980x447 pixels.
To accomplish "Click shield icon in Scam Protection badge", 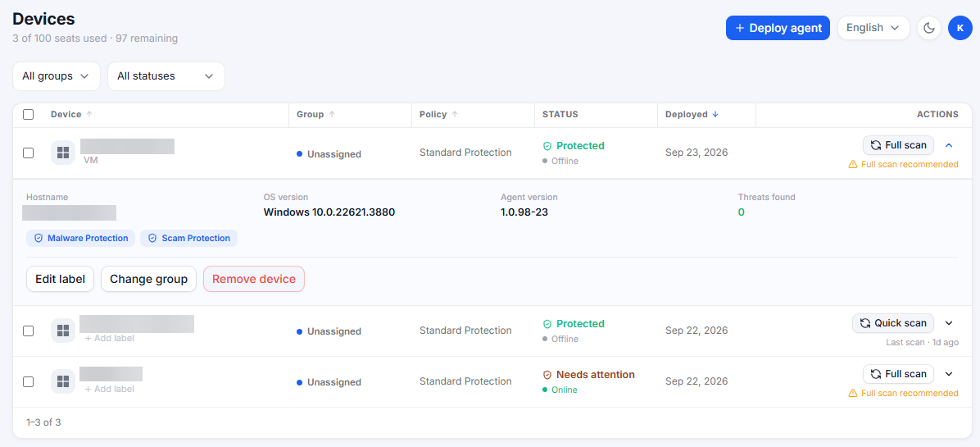I will [x=152, y=238].
